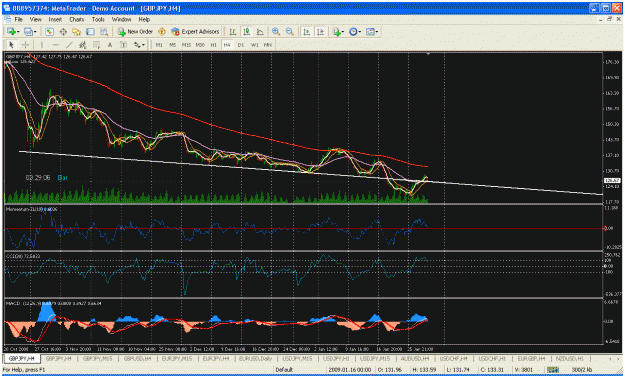Select the vertical line tool
The width and height of the screenshot is (625, 376).
click(41, 45)
